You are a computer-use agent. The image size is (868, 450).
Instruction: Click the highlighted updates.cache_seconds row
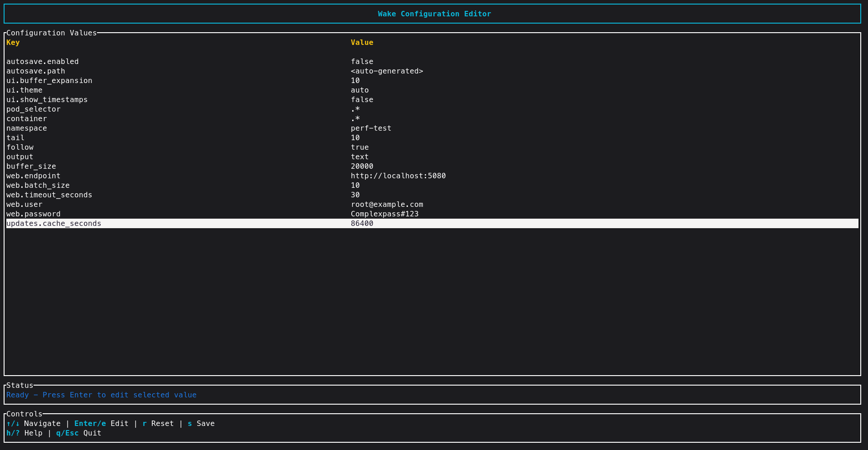click(x=54, y=224)
